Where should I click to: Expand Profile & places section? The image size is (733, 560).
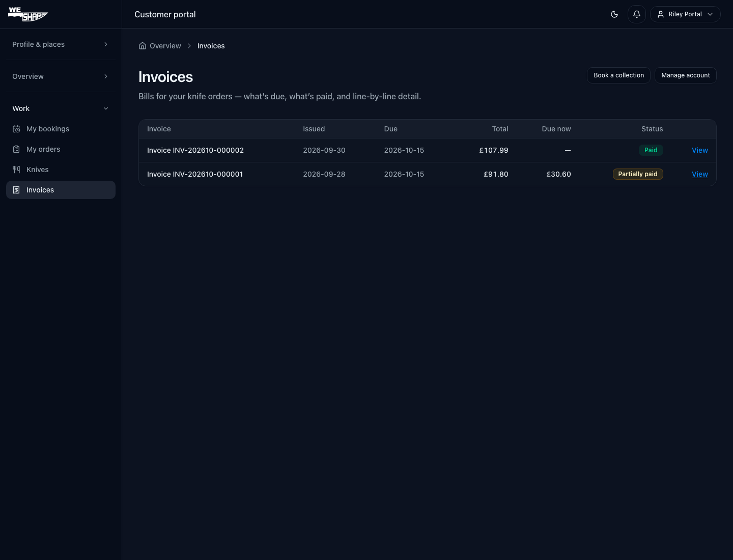pos(61,44)
